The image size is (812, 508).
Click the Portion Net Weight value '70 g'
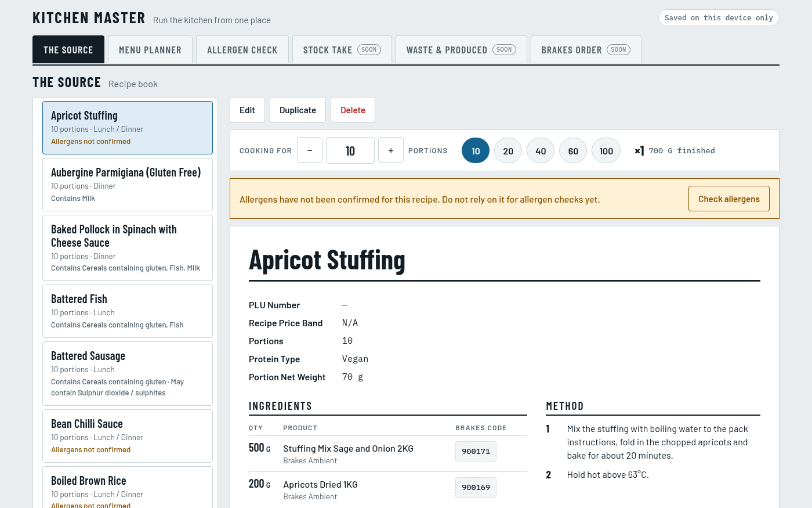pyautogui.click(x=353, y=377)
